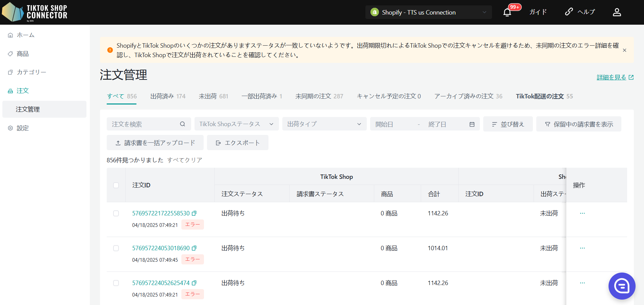Click the すべてクリア link
The image size is (644, 305).
(x=185, y=160)
